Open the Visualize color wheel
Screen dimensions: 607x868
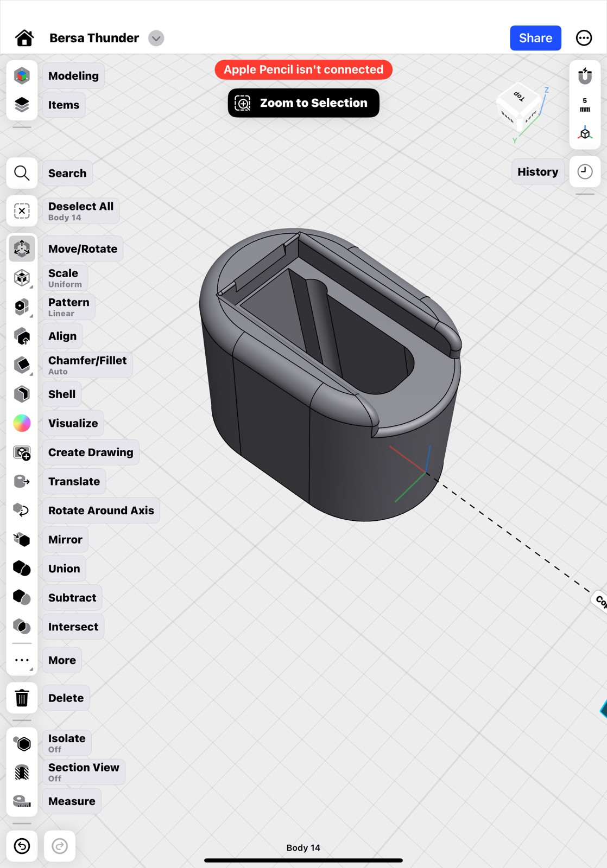click(22, 423)
